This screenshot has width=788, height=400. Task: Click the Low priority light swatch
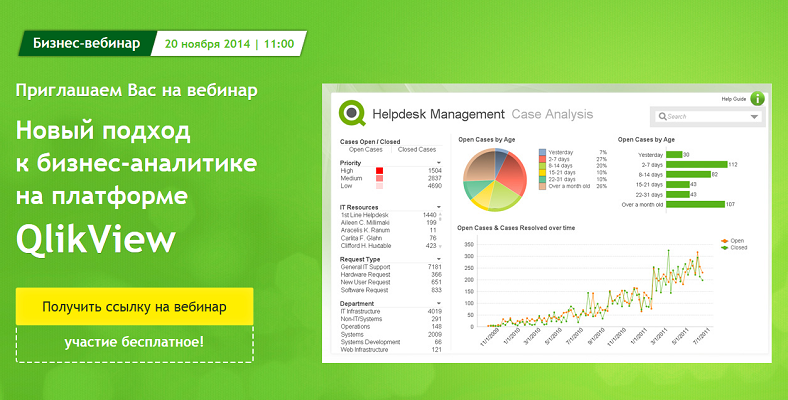[379, 186]
